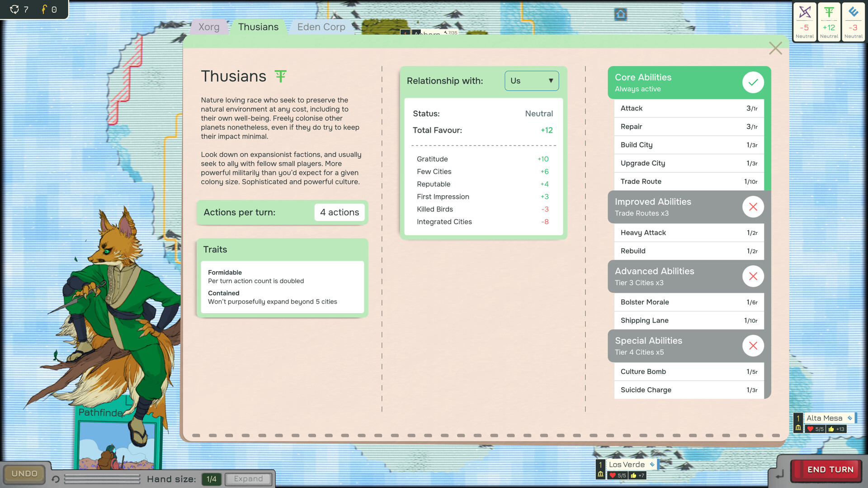The height and width of the screenshot is (488, 868).
Task: Switch to the Eden Corp tab
Action: [x=321, y=27]
